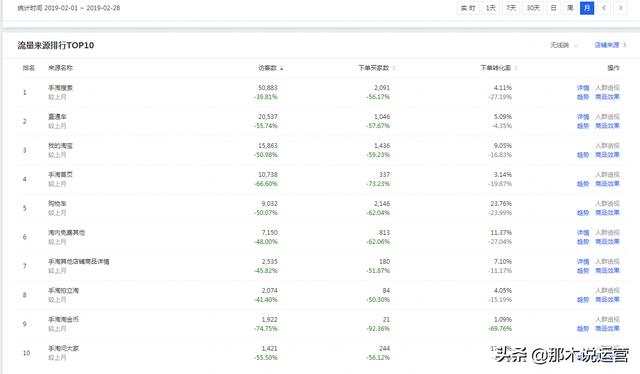Click buyer count 2,091
This screenshot has width=640, height=374.
click(x=382, y=88)
